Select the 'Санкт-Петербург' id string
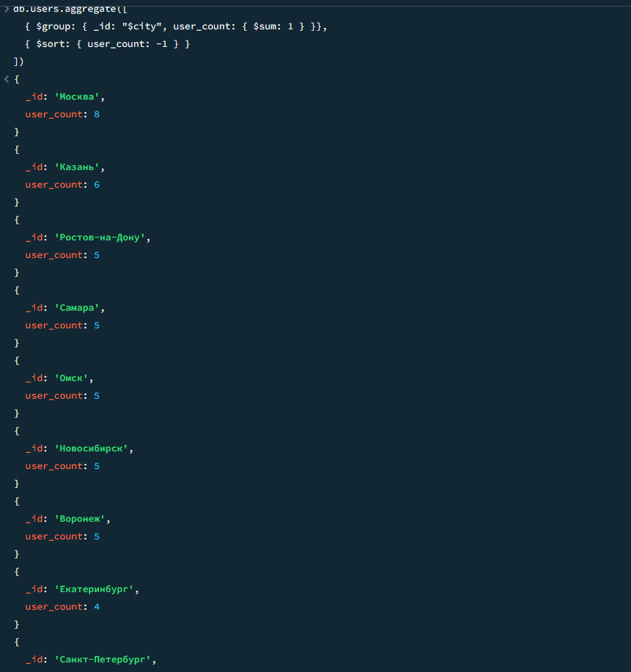This screenshot has width=631, height=672. (x=103, y=660)
